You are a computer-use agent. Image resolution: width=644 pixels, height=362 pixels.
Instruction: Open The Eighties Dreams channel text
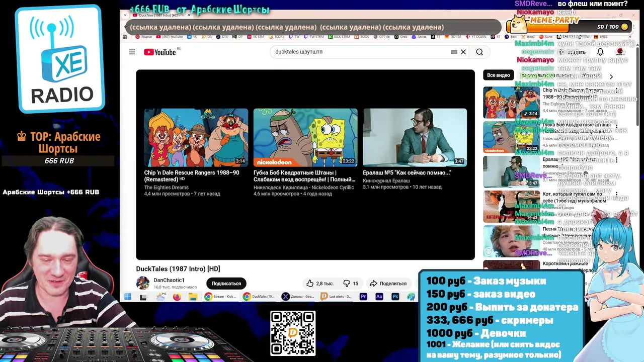167,188
